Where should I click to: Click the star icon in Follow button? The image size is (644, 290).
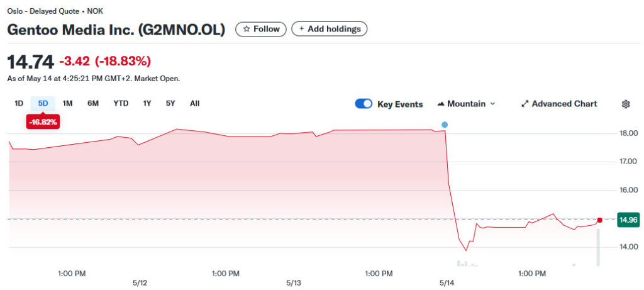(x=247, y=29)
